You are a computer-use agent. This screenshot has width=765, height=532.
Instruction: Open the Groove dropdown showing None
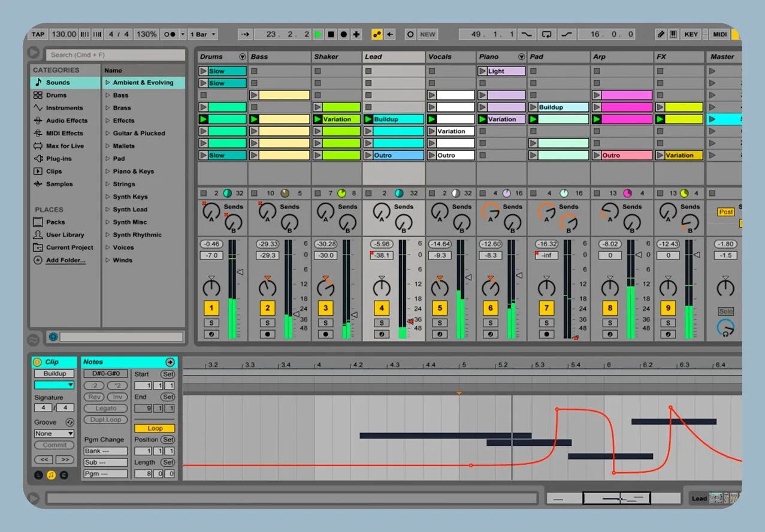[x=54, y=434]
